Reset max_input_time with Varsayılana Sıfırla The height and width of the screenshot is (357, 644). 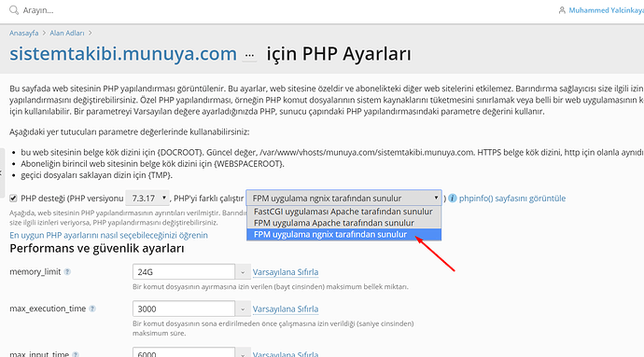click(x=286, y=353)
